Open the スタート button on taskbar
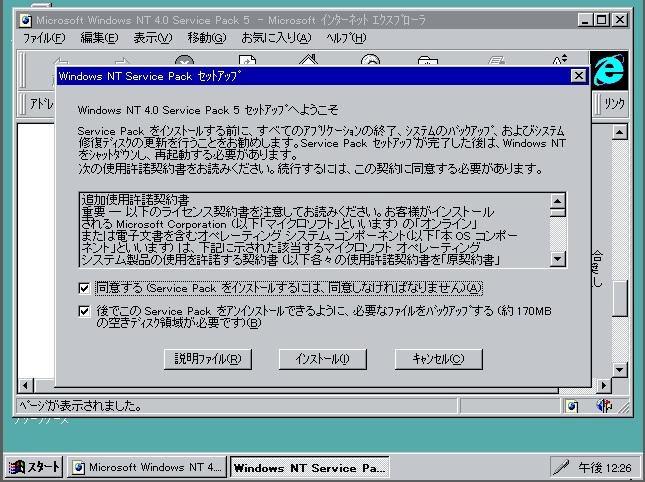The height and width of the screenshot is (482, 645). (34, 467)
